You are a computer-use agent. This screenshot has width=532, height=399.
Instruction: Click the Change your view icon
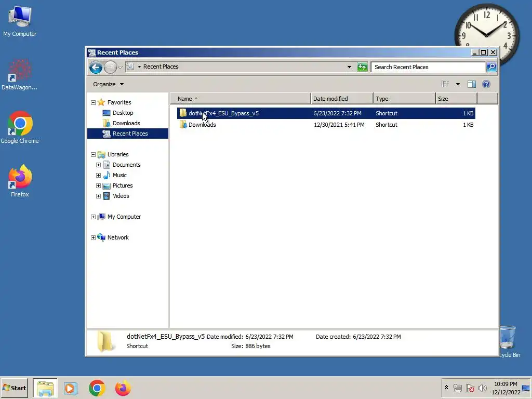445,84
